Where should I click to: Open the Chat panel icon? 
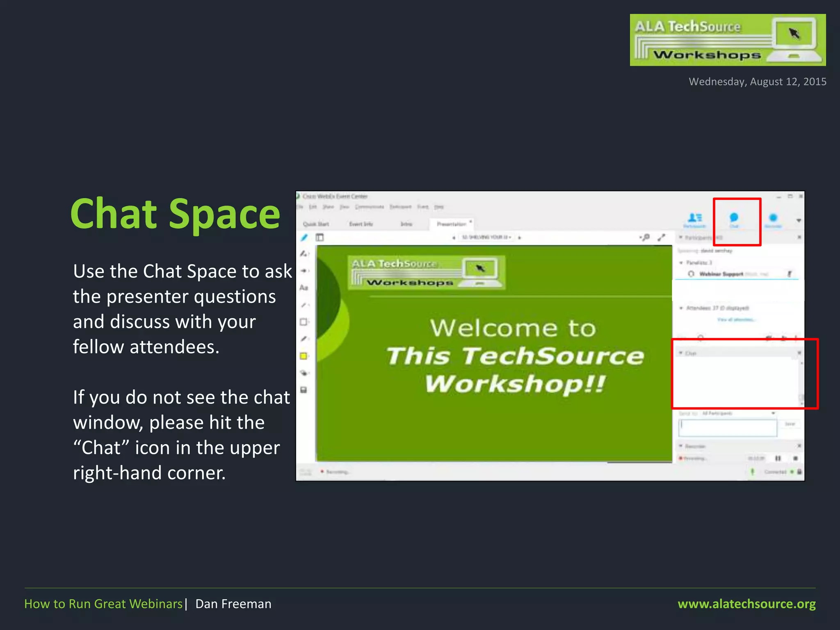click(x=734, y=218)
